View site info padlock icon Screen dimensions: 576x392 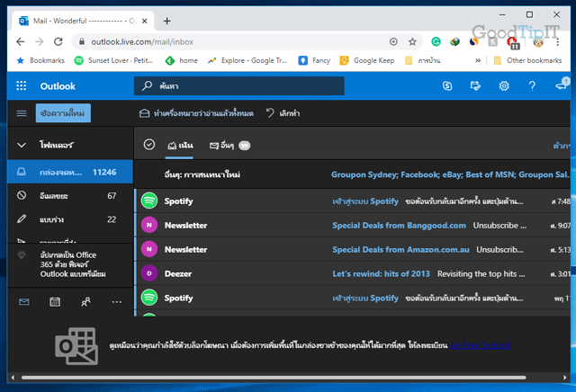[x=82, y=42]
